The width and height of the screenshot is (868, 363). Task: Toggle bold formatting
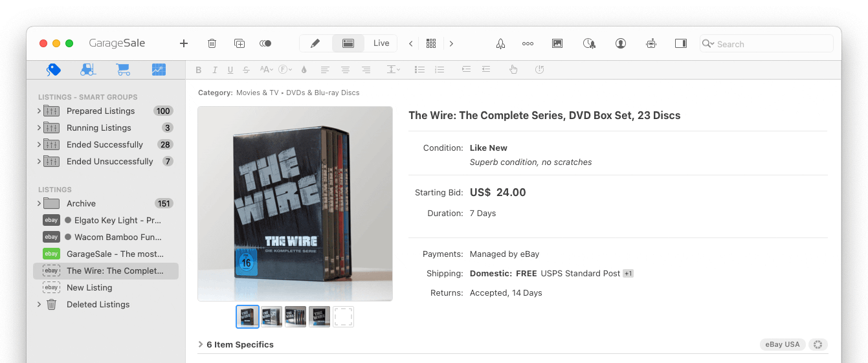199,70
